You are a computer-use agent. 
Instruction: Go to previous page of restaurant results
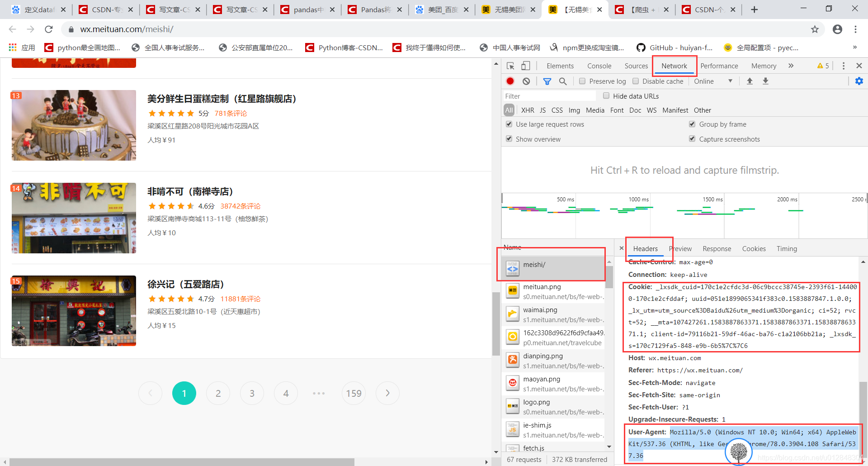(150, 393)
